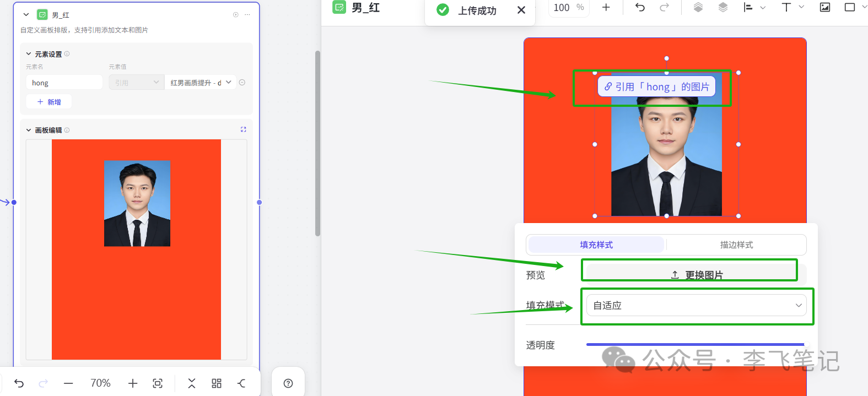Bring layer forward with the layer-up icon

click(x=698, y=7)
